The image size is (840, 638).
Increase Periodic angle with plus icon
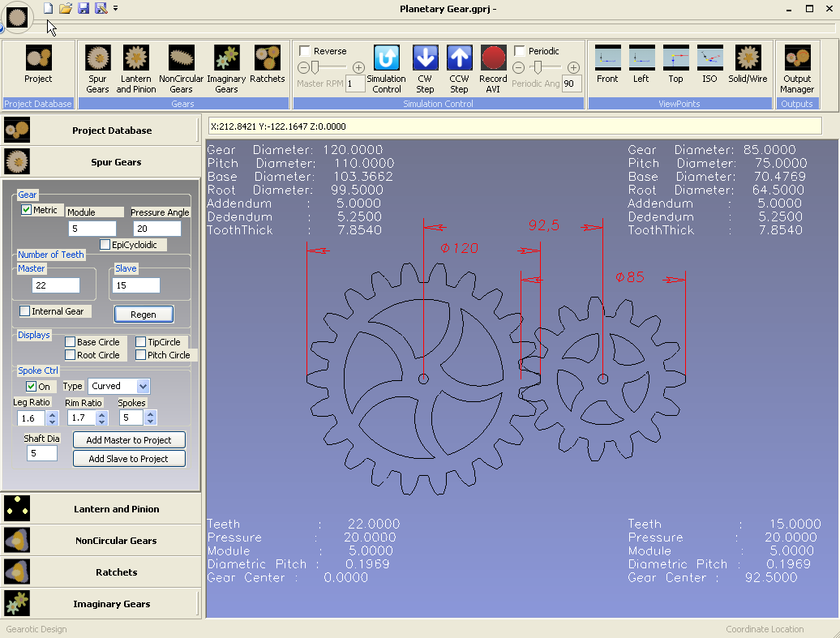point(573,67)
